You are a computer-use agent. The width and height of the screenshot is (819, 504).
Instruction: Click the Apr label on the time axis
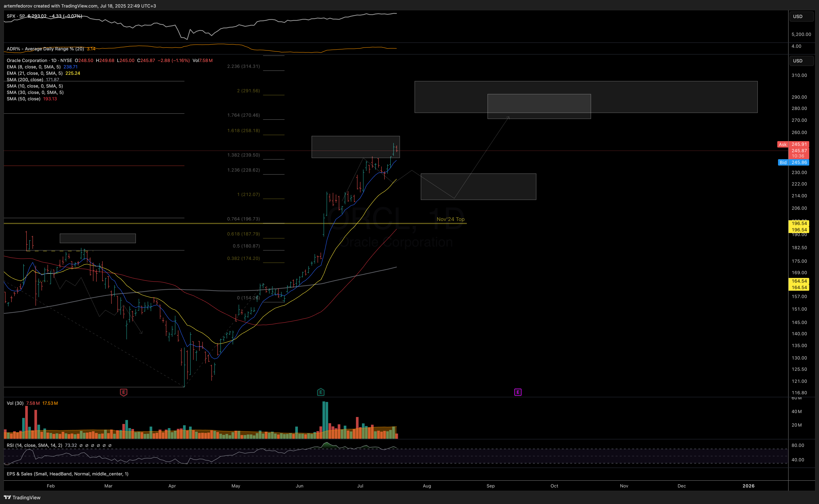(x=172, y=486)
